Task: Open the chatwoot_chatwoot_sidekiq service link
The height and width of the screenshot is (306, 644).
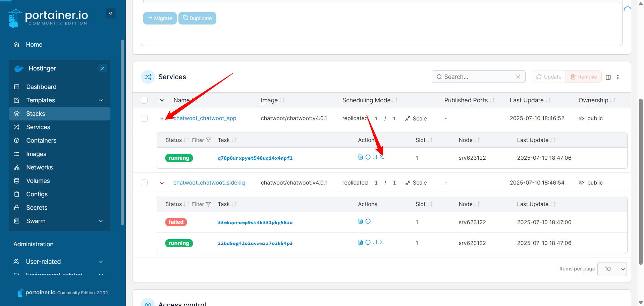Action: 209,183
